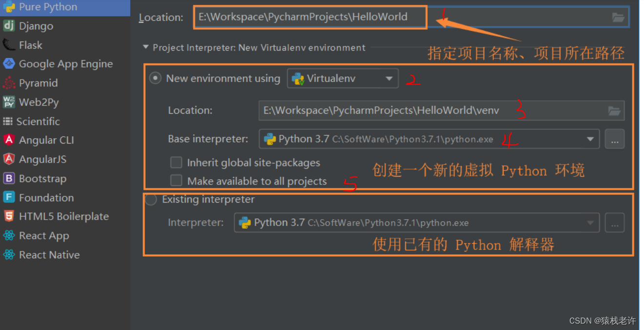Click the Pyramid icon in the sidebar
This screenshot has height=330, width=644.
pyautogui.click(x=9, y=83)
